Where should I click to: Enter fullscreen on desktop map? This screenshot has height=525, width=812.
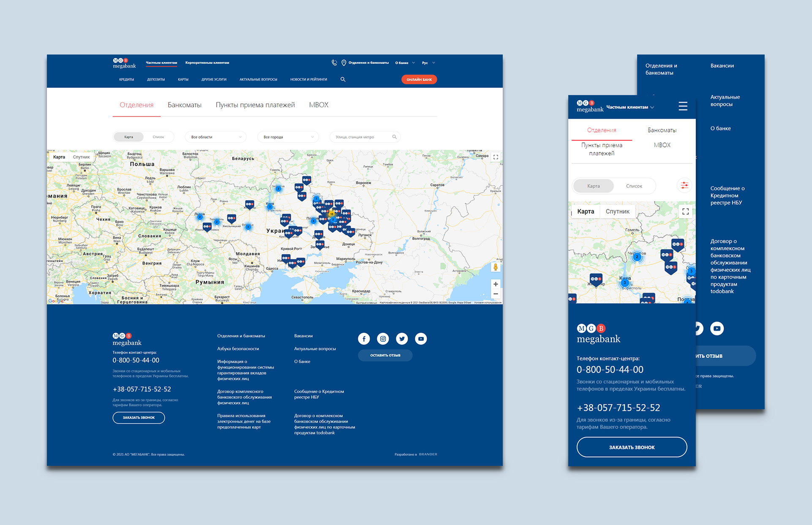point(496,157)
